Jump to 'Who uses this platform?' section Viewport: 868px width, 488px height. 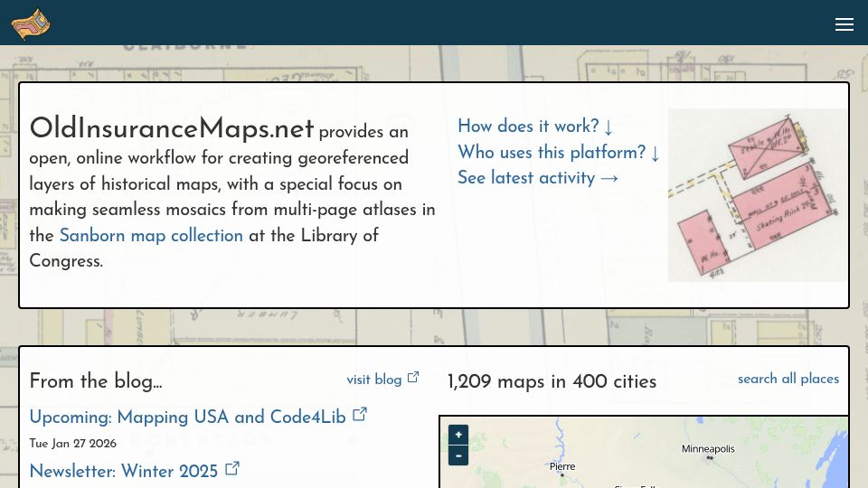(558, 152)
